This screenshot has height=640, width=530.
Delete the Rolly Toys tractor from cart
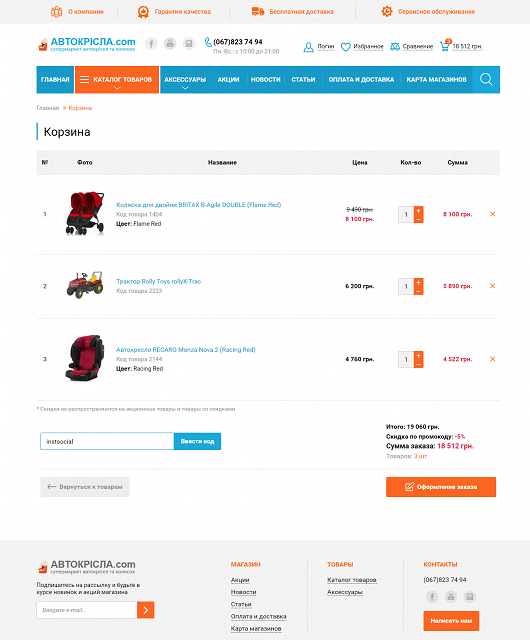point(492,286)
